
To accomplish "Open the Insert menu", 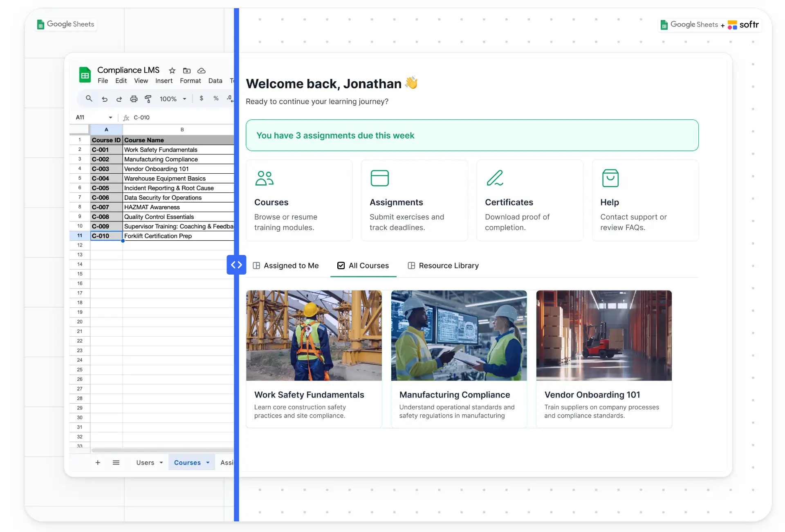I will click(164, 81).
